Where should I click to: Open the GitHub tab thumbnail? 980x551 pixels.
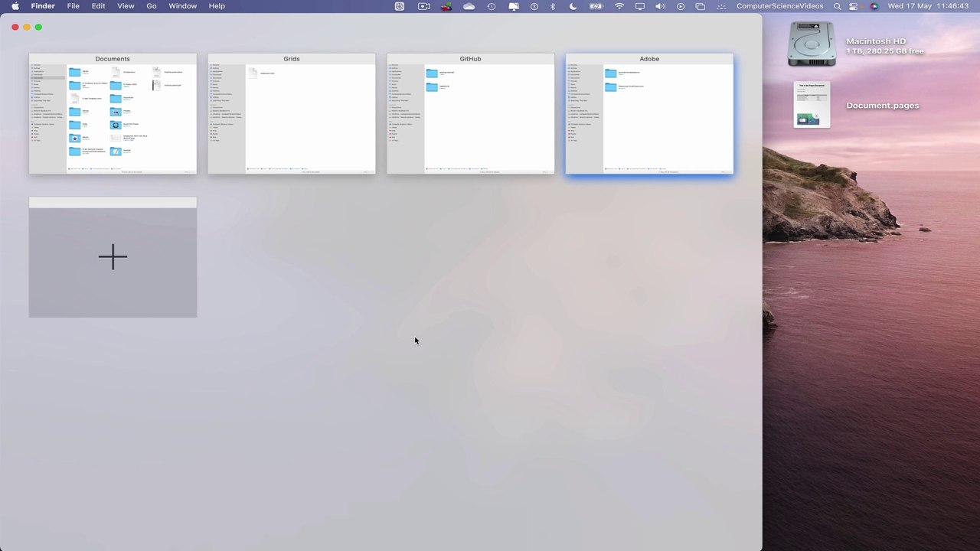pos(470,113)
